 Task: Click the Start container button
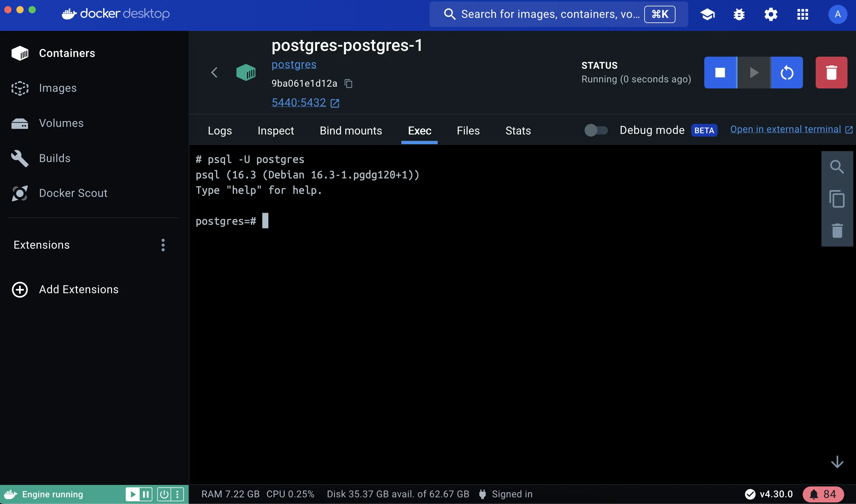[754, 72]
